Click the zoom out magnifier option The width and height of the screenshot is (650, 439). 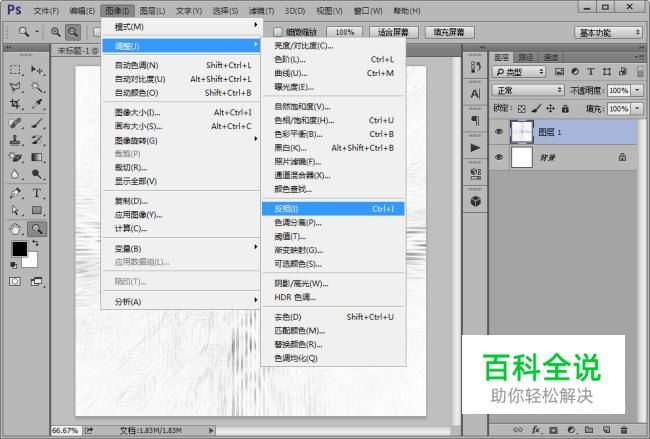73,32
